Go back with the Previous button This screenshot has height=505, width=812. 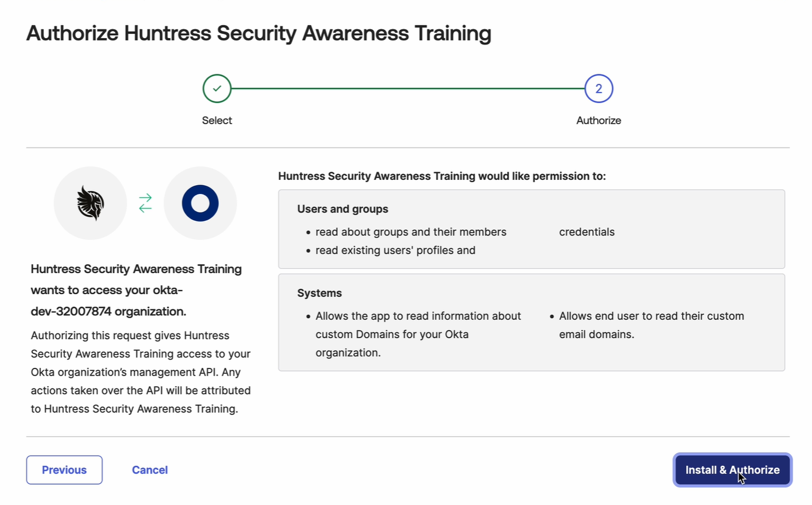pos(64,470)
